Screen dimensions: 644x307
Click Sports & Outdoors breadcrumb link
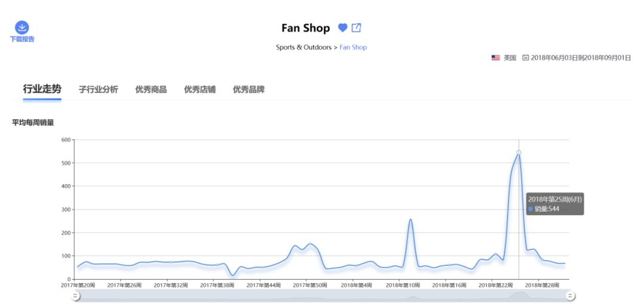pos(304,47)
